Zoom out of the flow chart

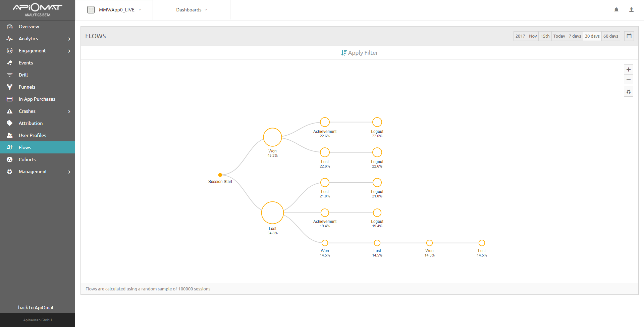628,80
